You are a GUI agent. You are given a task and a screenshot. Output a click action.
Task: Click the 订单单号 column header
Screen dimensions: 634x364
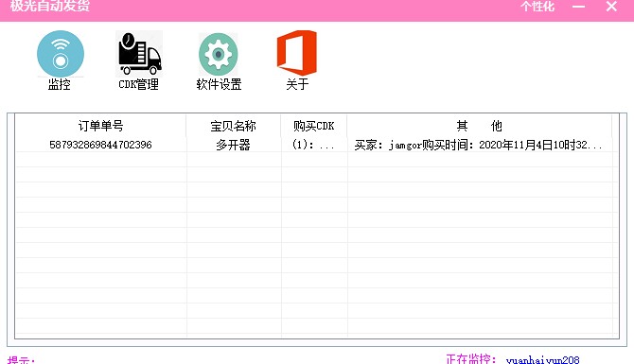[100, 126]
